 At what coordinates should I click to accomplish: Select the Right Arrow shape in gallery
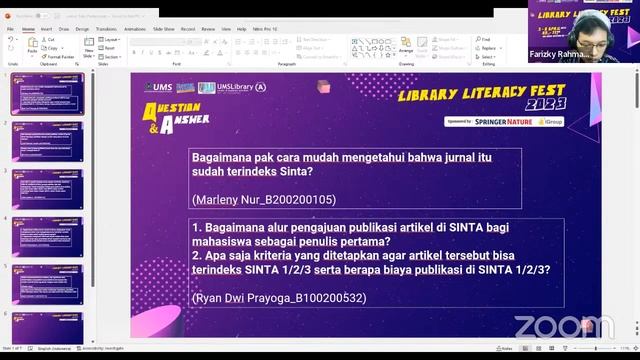[x=374, y=48]
